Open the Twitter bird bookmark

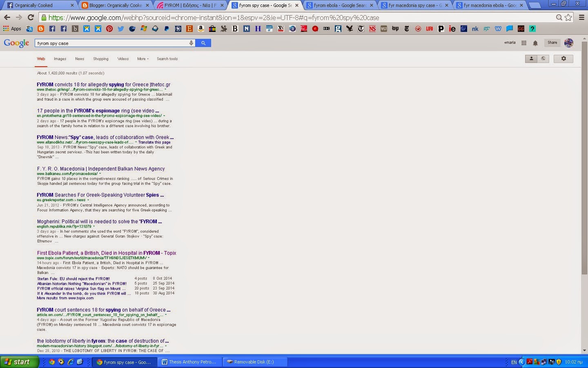(x=121, y=29)
